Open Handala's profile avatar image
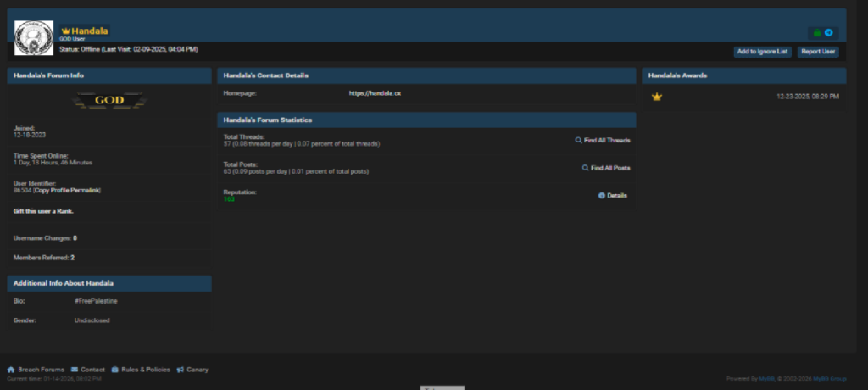The image size is (868, 390). point(34,38)
